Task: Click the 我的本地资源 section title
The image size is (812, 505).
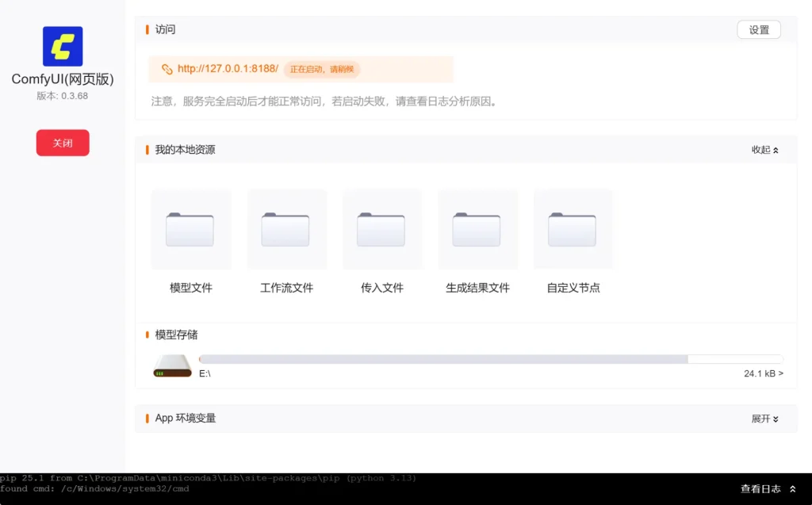Action: [x=182, y=149]
